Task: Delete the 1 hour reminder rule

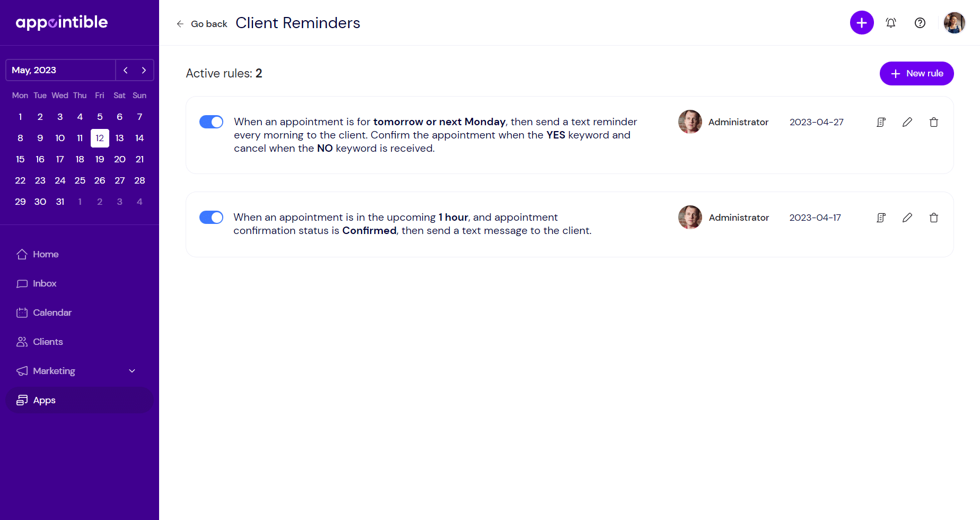Action: click(x=934, y=218)
